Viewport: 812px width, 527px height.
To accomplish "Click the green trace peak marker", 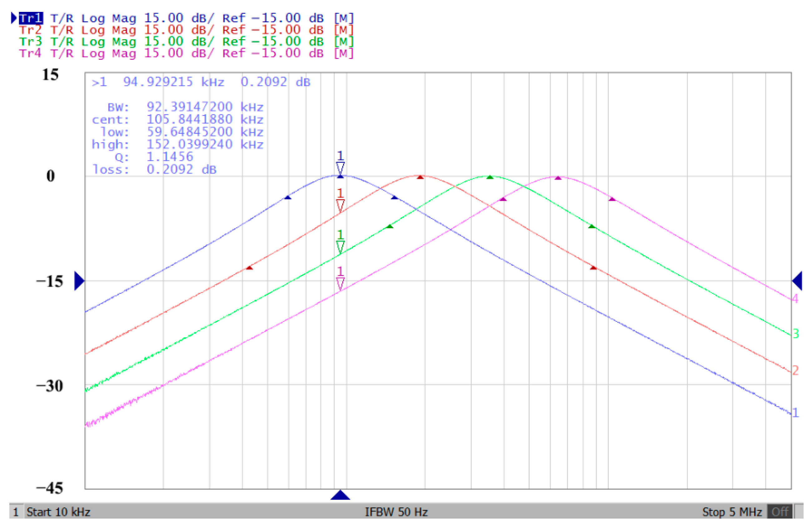I will pyautogui.click(x=490, y=177).
